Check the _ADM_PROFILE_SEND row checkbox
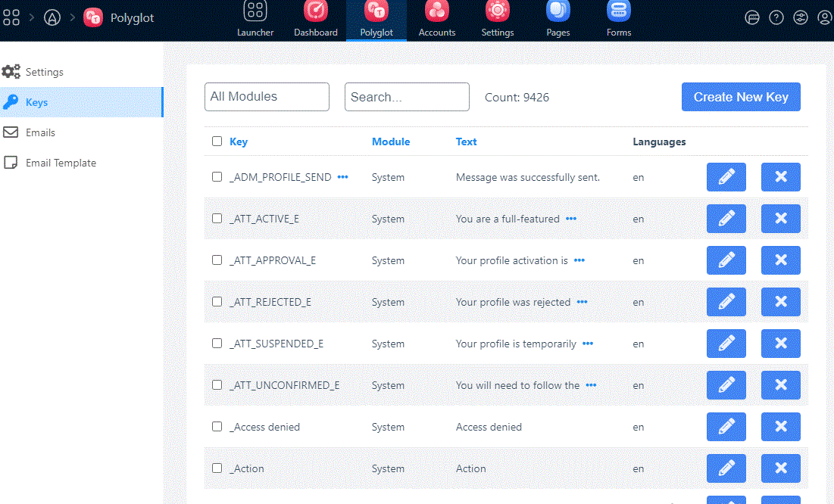The width and height of the screenshot is (834, 504). [x=217, y=177]
